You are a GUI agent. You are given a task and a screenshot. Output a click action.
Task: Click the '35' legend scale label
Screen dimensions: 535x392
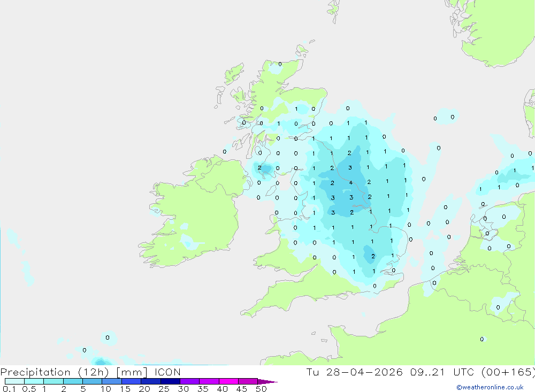coord(203,389)
